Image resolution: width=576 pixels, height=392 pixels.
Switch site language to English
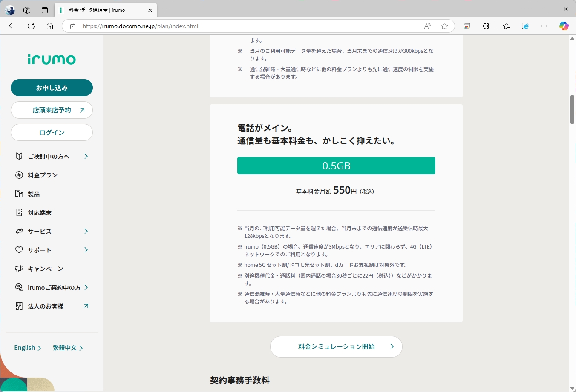point(28,348)
